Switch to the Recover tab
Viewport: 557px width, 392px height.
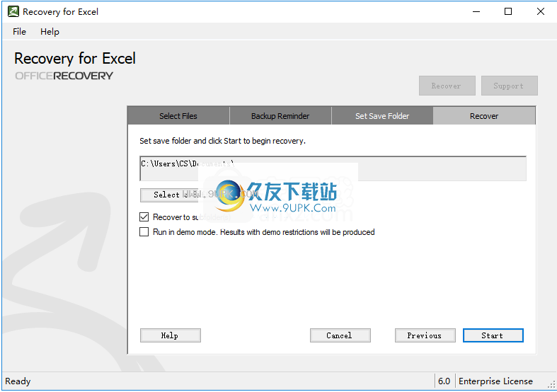tap(484, 116)
